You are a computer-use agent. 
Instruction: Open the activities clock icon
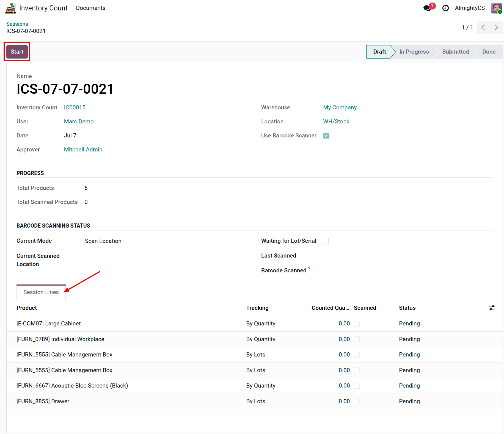445,8
